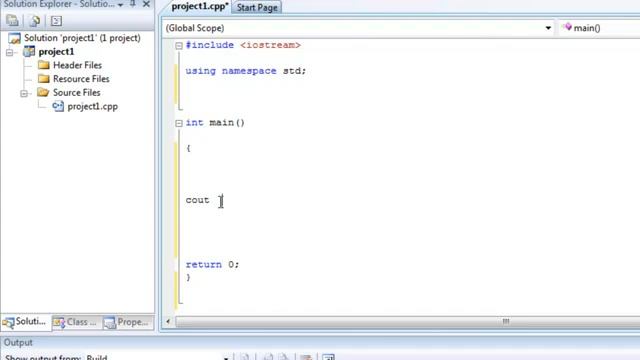The height and width of the screenshot is (360, 640).
Task: Click the project1.cpp C++ file icon
Action: (58, 107)
